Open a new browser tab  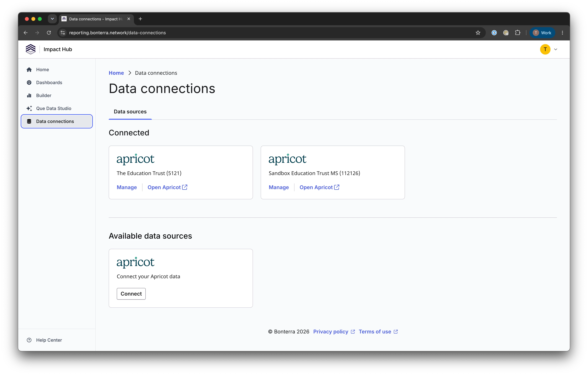tap(140, 19)
